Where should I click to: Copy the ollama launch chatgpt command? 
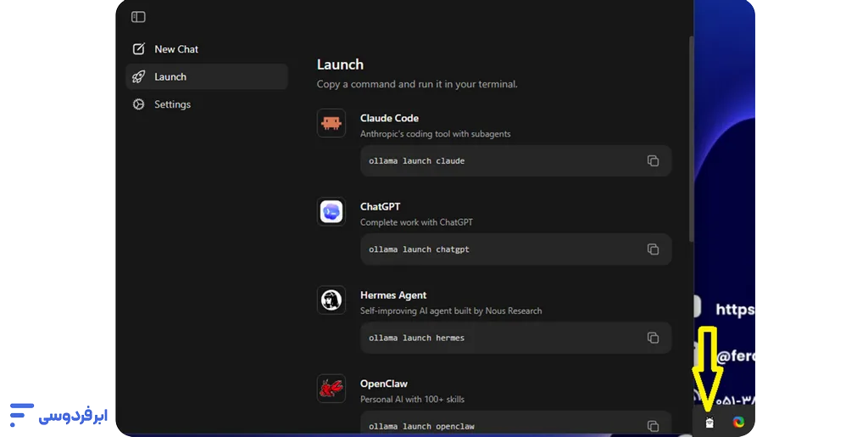[x=654, y=249]
